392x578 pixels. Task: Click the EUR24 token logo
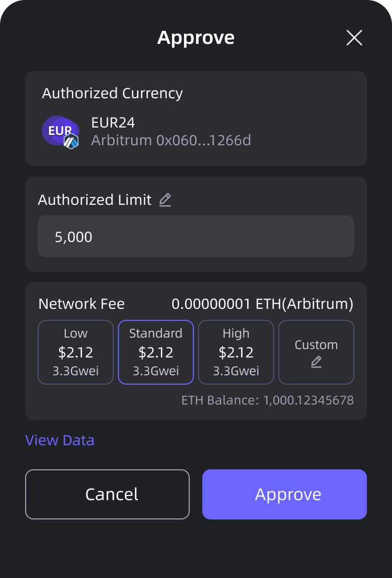click(57, 131)
